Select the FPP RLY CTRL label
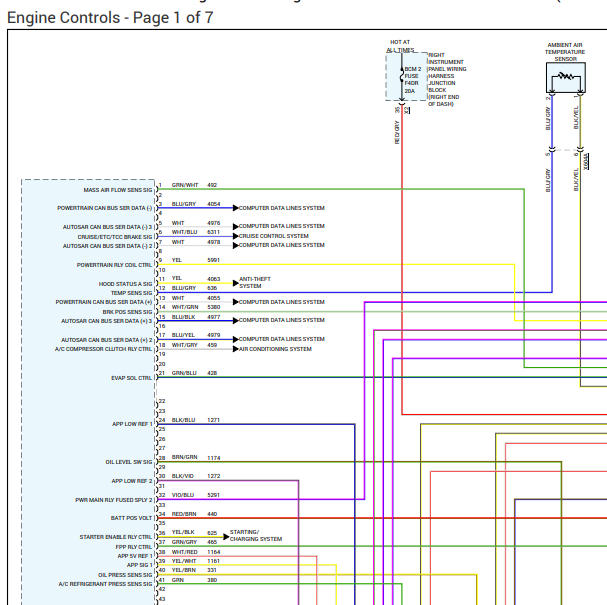The image size is (607, 605). (134, 547)
